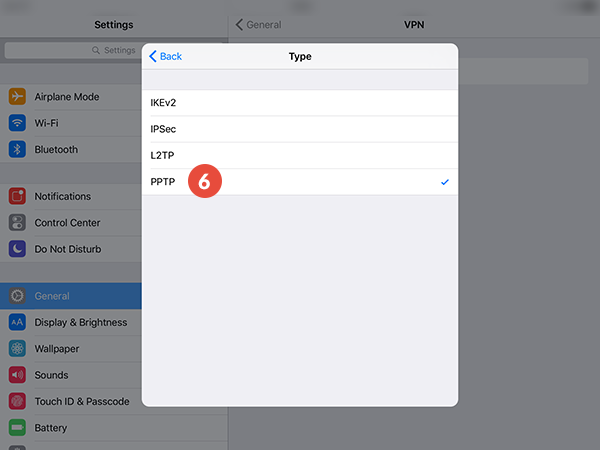The image size is (600, 450).
Task: Tap the General gear icon
Action: (x=17, y=296)
